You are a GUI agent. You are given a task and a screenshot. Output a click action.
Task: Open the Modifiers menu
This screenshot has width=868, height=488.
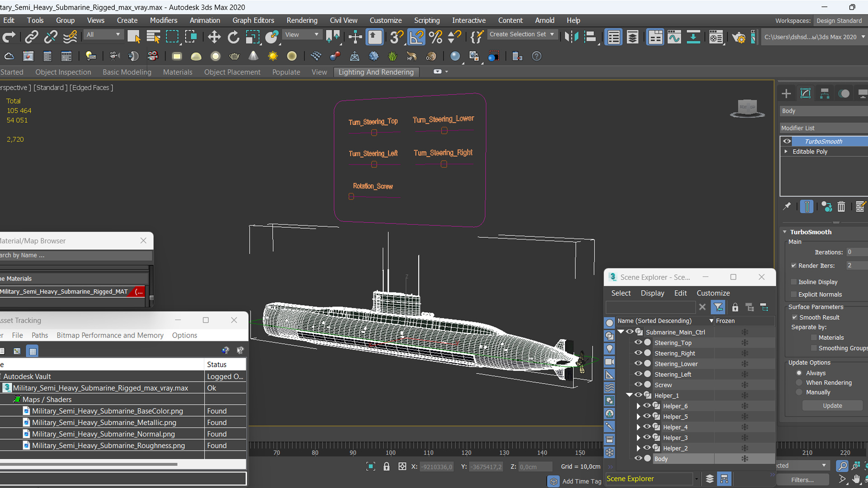click(x=163, y=20)
